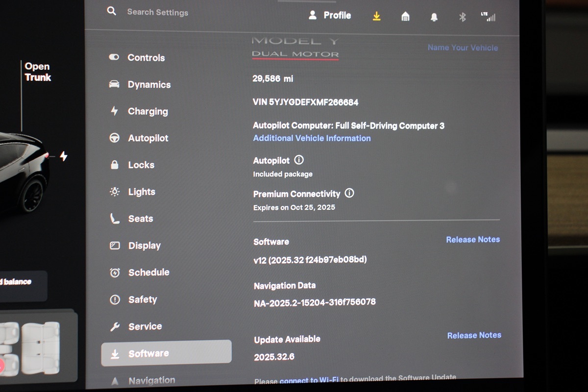
Task: Open Additional Vehicle Information link
Action: [312, 138]
